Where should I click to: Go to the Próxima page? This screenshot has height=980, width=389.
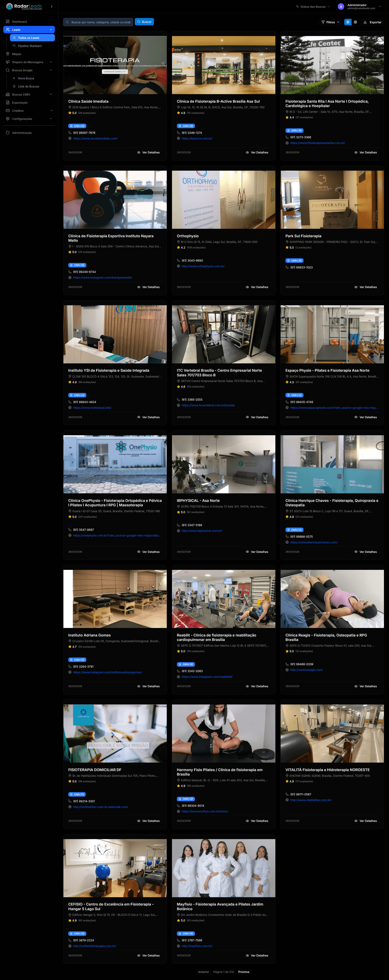[244, 972]
